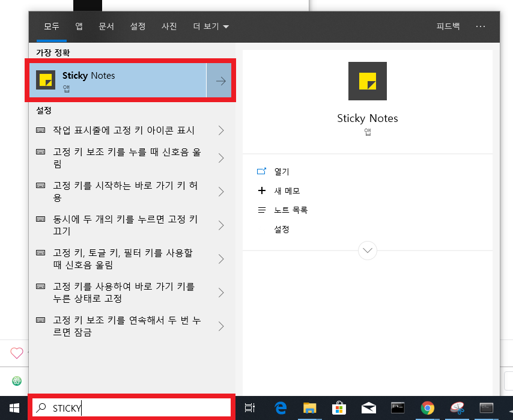The image size is (513, 420).
Task: Open Snipping Tool from taskbar
Action: 457,408
